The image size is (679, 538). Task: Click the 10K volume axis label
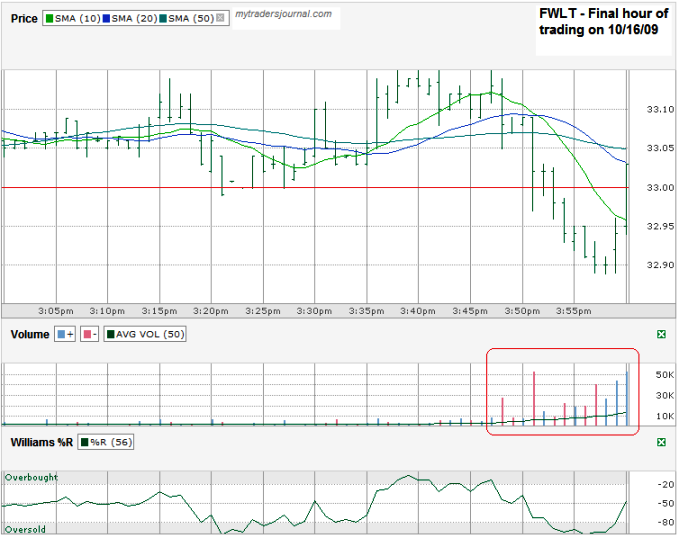pos(665,416)
